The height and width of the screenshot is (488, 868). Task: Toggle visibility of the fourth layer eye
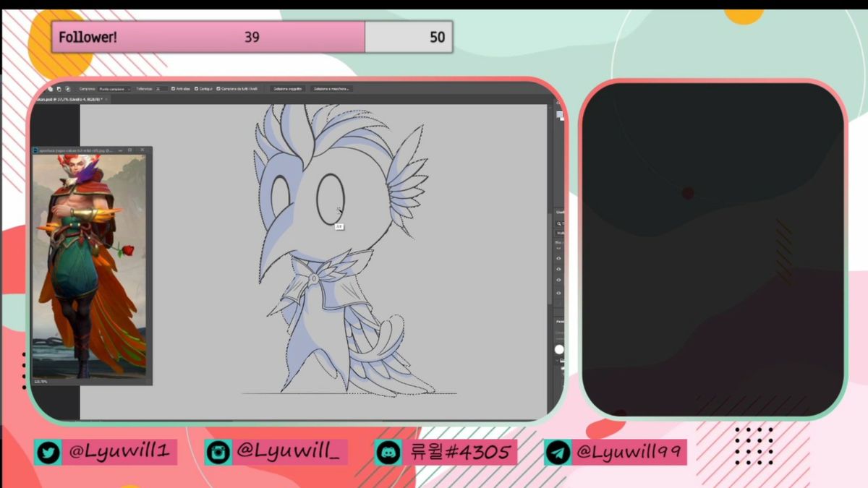point(558,293)
